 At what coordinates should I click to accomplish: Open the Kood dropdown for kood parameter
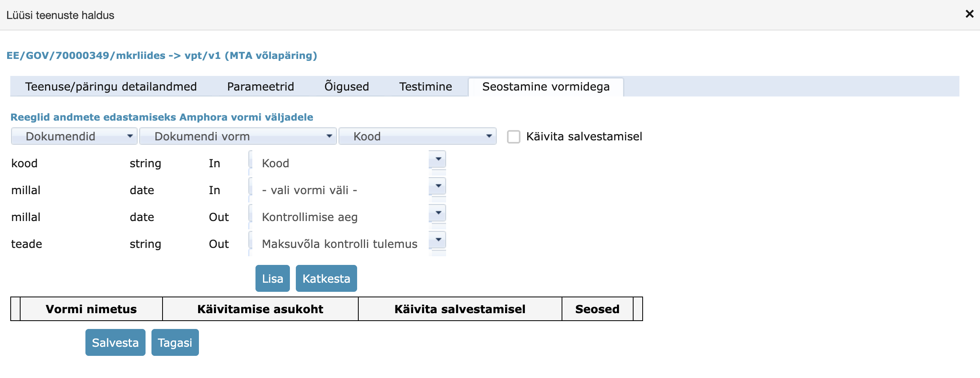(x=437, y=159)
